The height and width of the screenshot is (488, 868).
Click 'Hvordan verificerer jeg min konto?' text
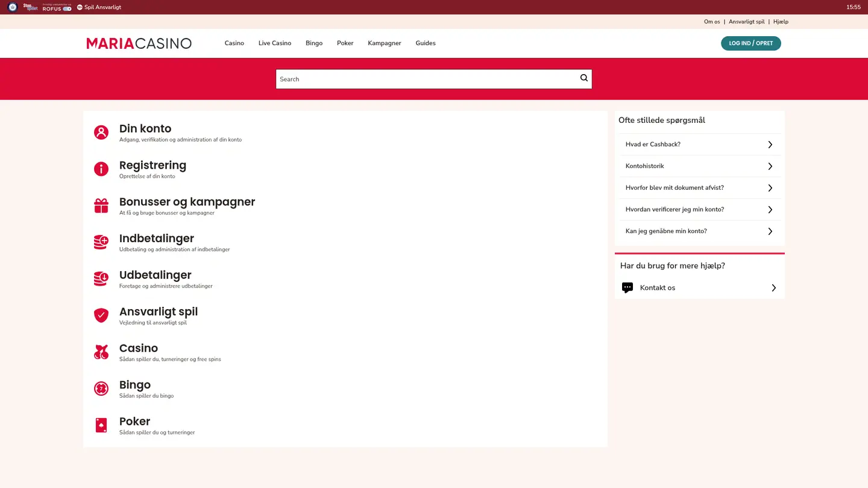pyautogui.click(x=675, y=210)
